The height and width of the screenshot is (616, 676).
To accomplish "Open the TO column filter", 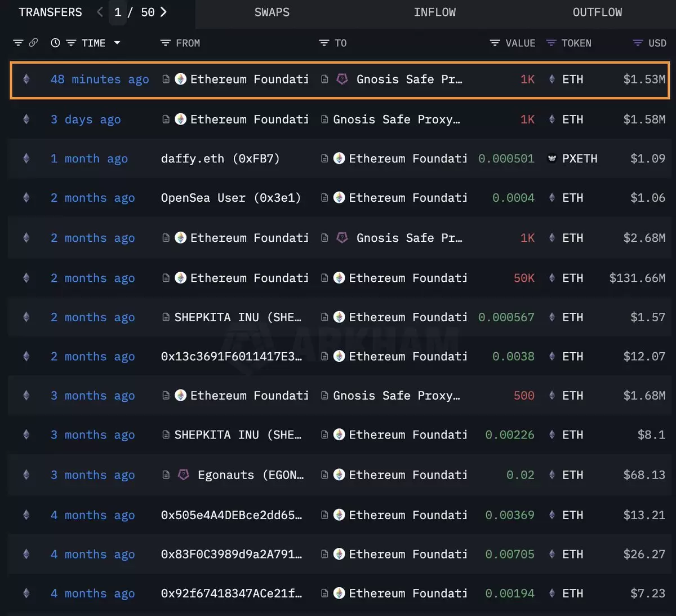I will [x=324, y=43].
